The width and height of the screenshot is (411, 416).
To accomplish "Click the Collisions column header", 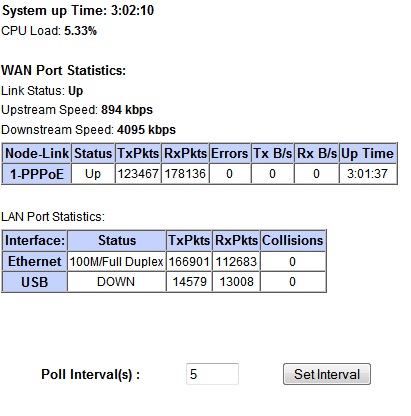I will pos(293,240).
